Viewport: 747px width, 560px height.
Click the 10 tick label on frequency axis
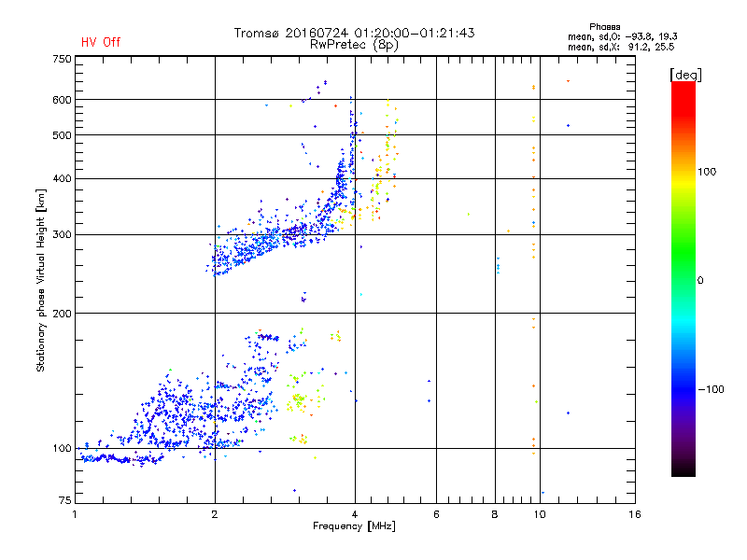(541, 514)
